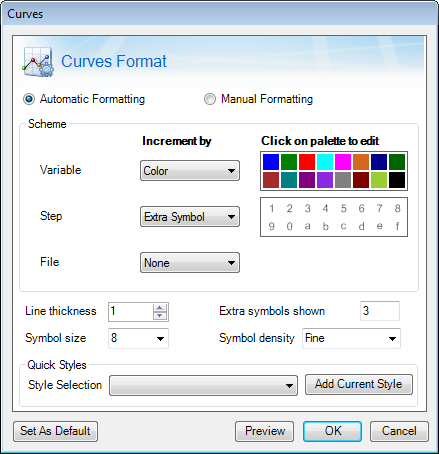The image size is (439, 454).
Task: Open the Symbol density Fine dropdown
Action: (x=351, y=338)
